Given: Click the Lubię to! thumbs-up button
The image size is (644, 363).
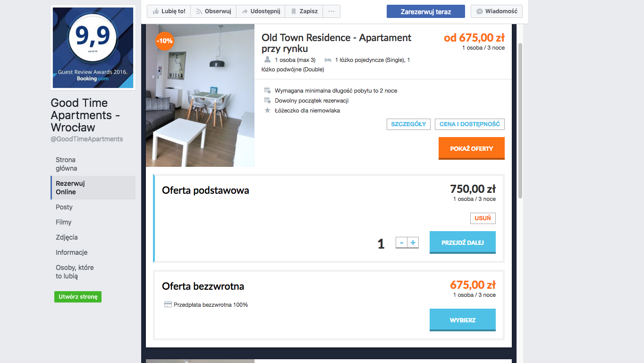Looking at the screenshot, I should pyautogui.click(x=169, y=11).
